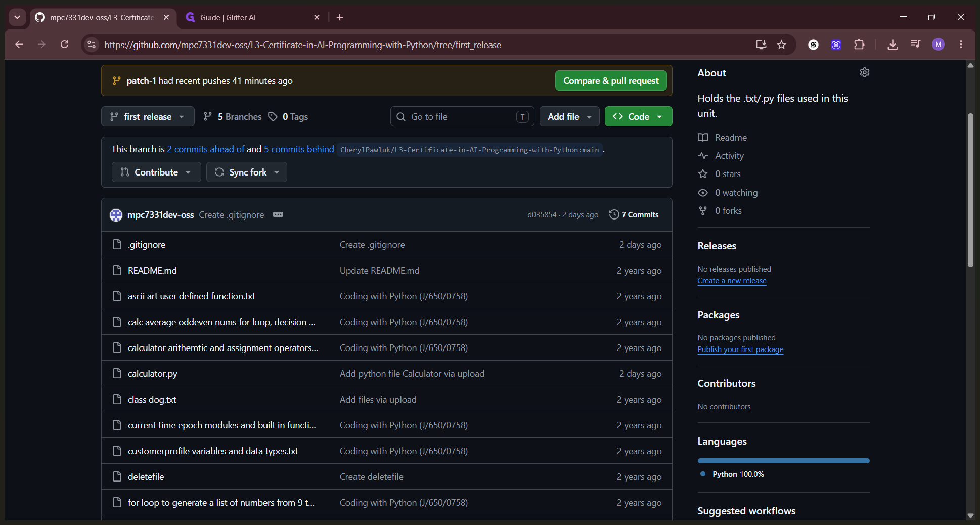Open calculator.py file
This screenshot has width=980, height=525.
[152, 373]
